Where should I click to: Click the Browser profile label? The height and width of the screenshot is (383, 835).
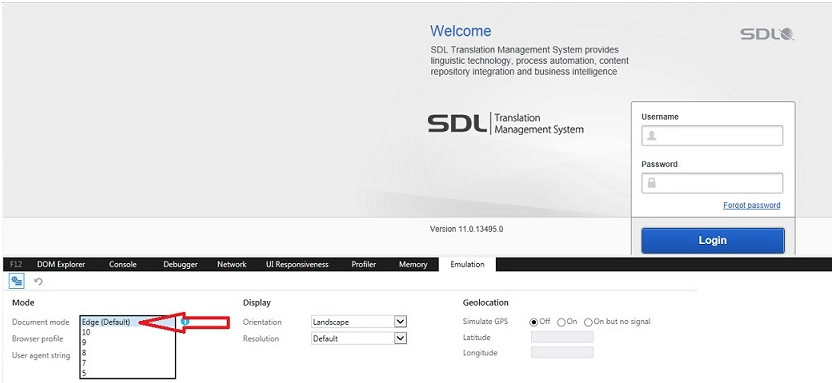pos(37,339)
